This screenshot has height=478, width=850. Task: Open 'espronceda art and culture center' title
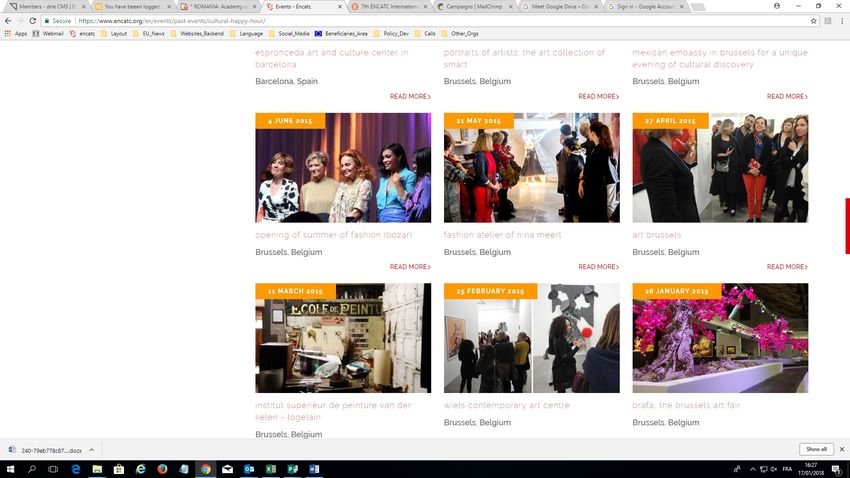tap(332, 58)
